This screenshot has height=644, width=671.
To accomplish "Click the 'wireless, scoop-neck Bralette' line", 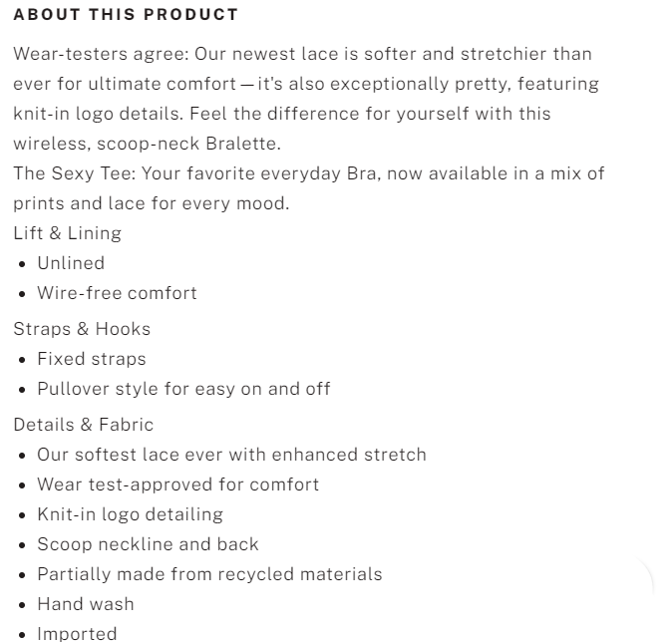I will [148, 144].
